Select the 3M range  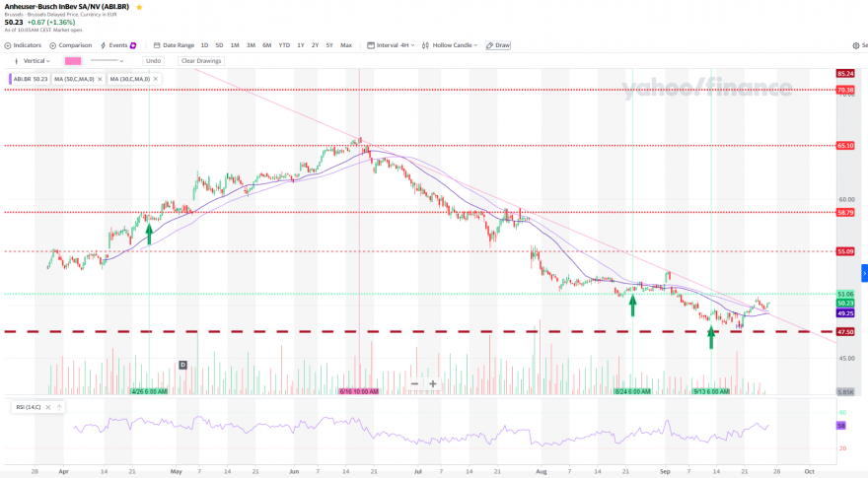[x=251, y=45]
